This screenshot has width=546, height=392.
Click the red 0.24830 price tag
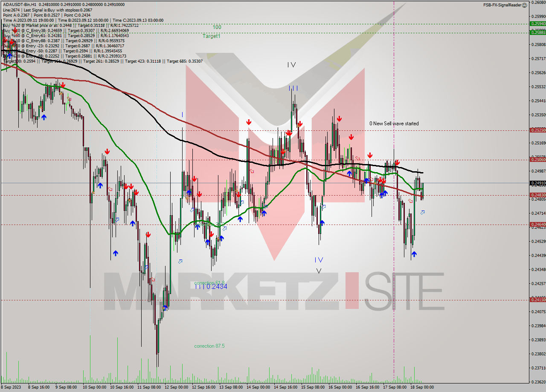[x=537, y=195]
